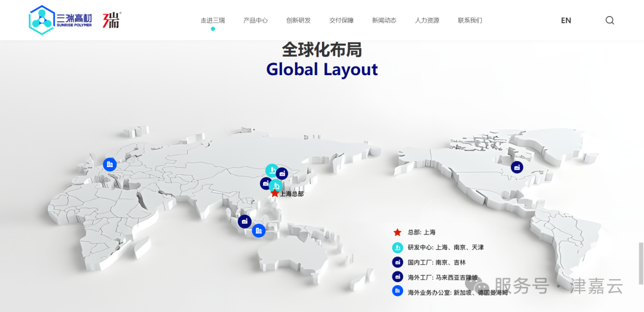Click the Global Layout heading
This screenshot has height=312, width=644.
(322, 69)
